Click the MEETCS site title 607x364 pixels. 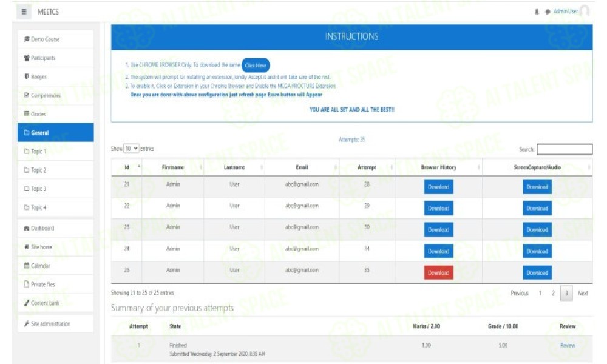coord(48,12)
